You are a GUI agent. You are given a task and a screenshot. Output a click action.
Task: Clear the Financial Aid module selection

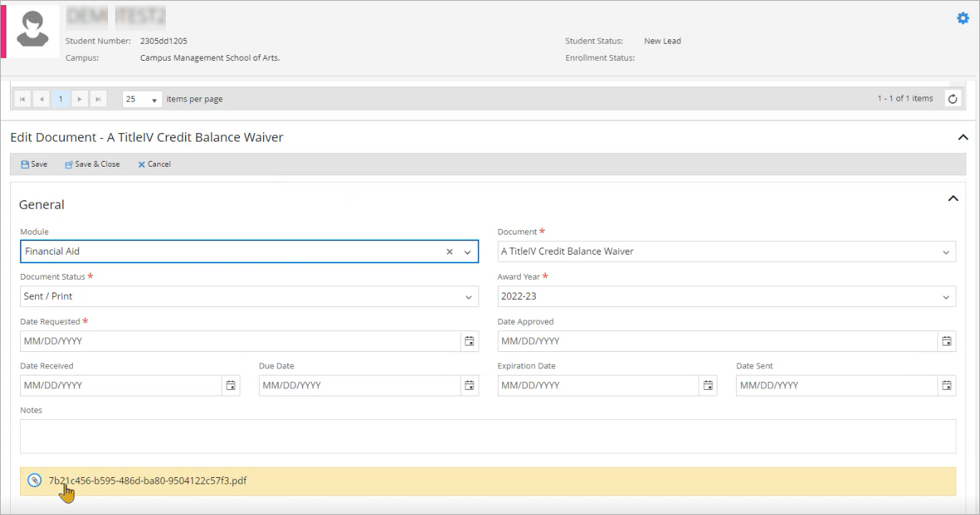point(450,252)
